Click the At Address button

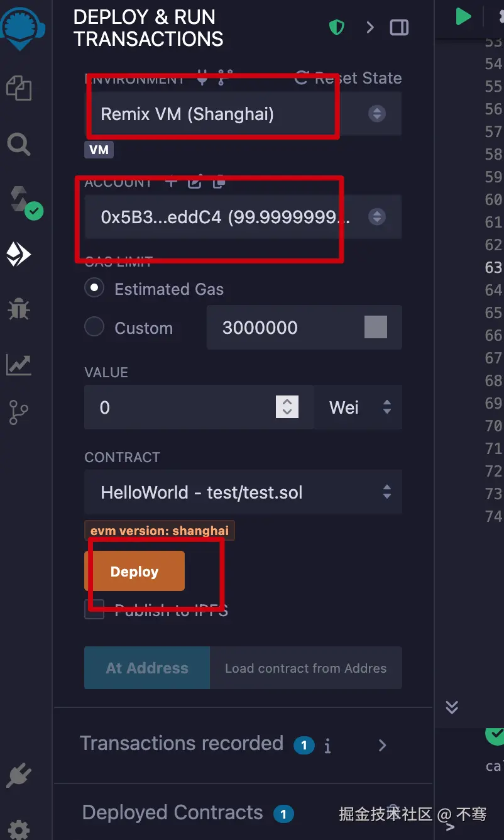click(x=147, y=668)
